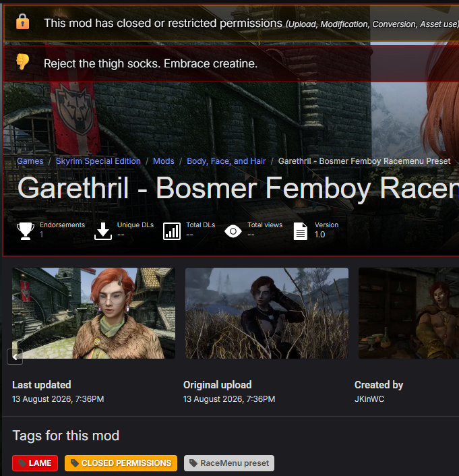Image resolution: width=459 pixels, height=476 pixels.
Task: Open the Games breadcrumb link
Action: [x=30, y=161]
